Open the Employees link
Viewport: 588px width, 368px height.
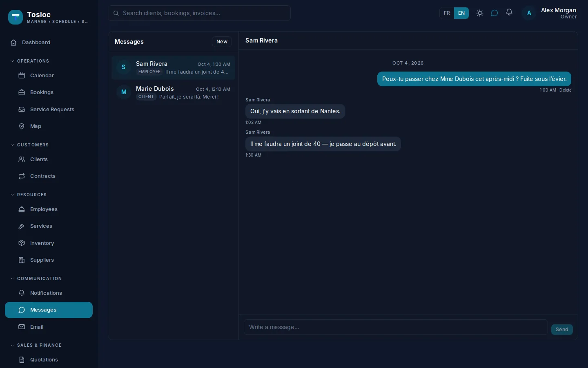pyautogui.click(x=49, y=209)
